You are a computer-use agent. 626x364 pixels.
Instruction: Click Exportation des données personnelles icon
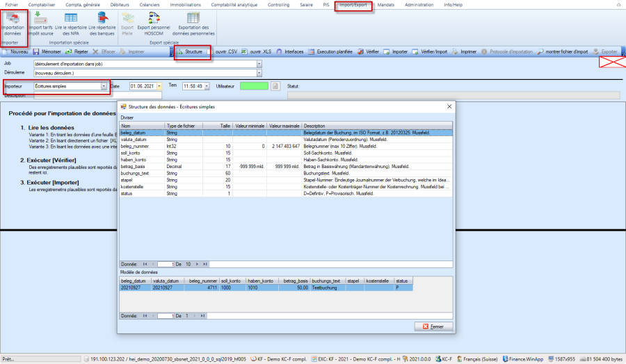(193, 24)
